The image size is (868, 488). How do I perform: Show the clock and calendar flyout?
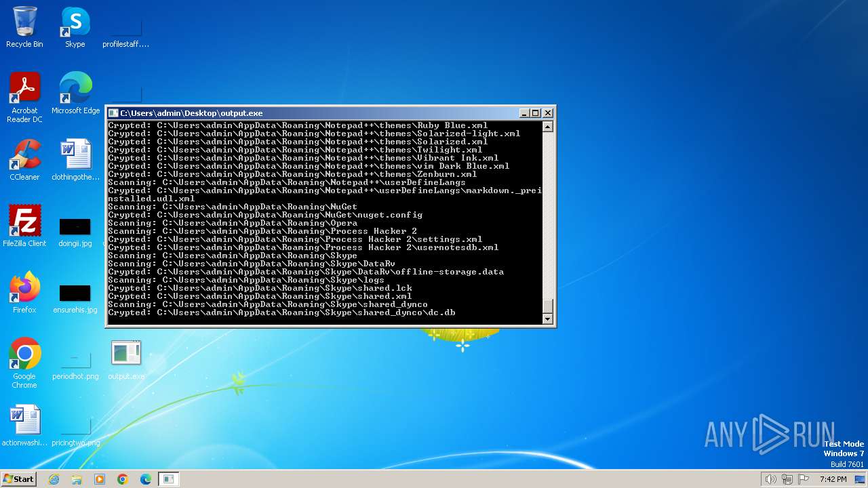pos(833,479)
